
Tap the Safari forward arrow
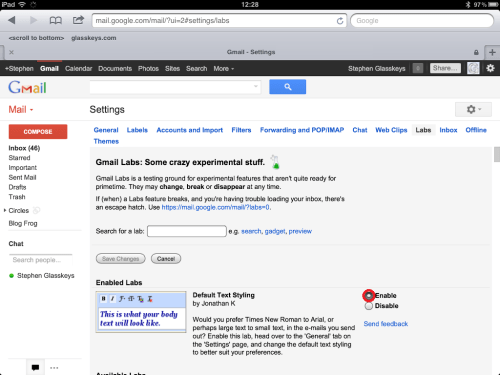pos(33,20)
